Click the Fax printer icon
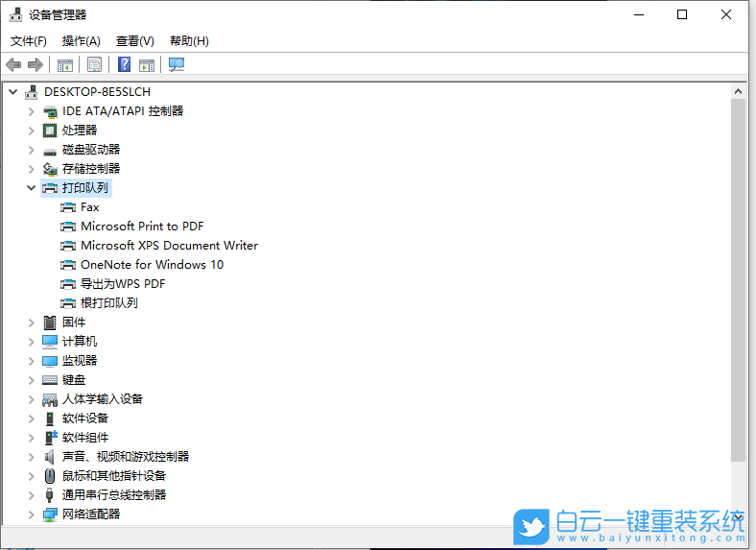 point(68,207)
